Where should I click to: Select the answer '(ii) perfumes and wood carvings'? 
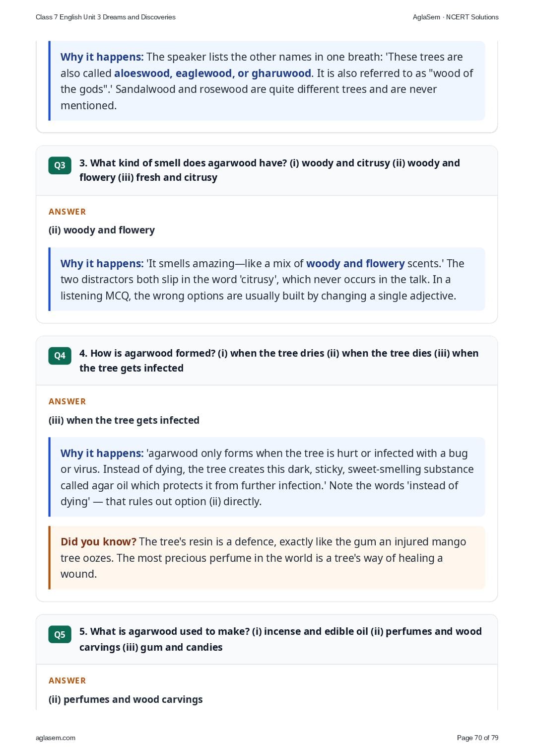126,699
